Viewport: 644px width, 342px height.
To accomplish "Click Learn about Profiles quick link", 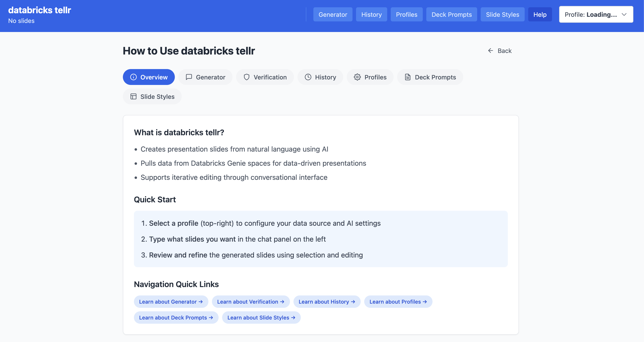I will 398,302.
